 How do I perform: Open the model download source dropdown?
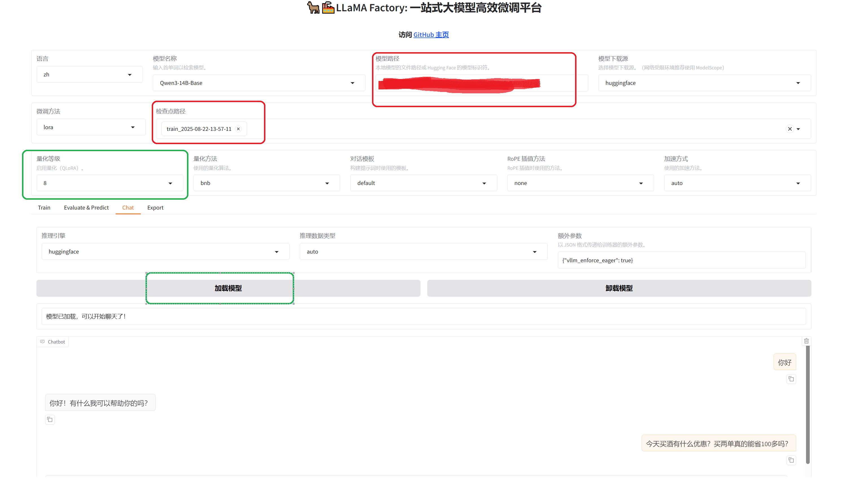[704, 83]
